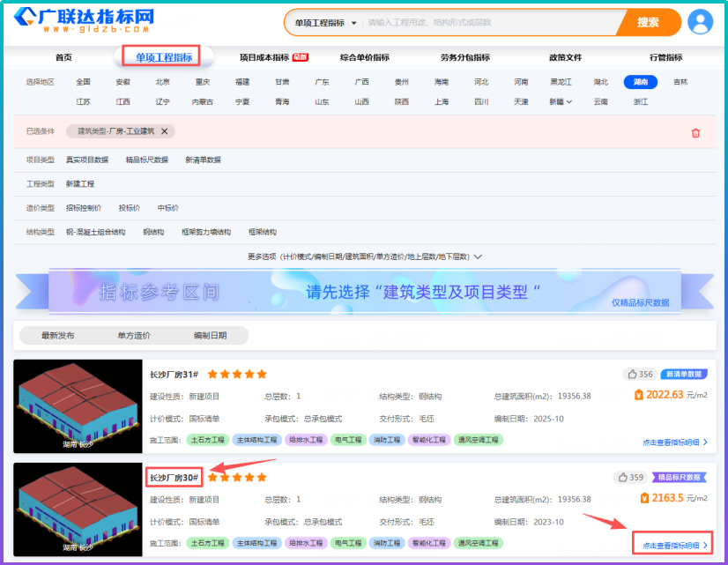This screenshot has width=728, height=565.
Task: Open 长沙厂房30# model thumbnail
Action: 78,509
